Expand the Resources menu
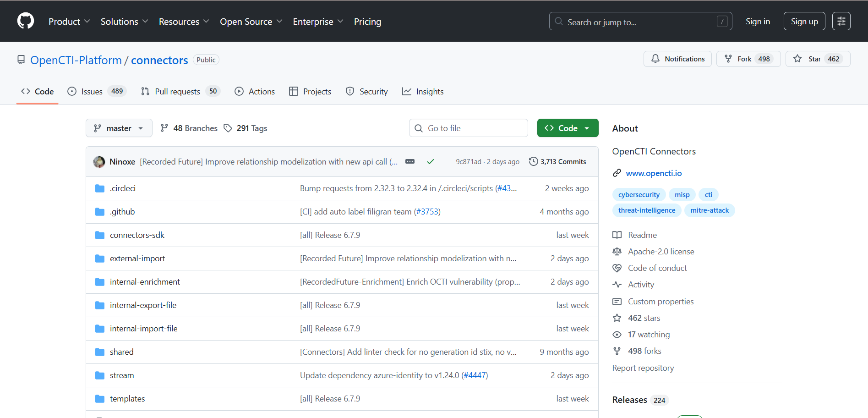 184,22
